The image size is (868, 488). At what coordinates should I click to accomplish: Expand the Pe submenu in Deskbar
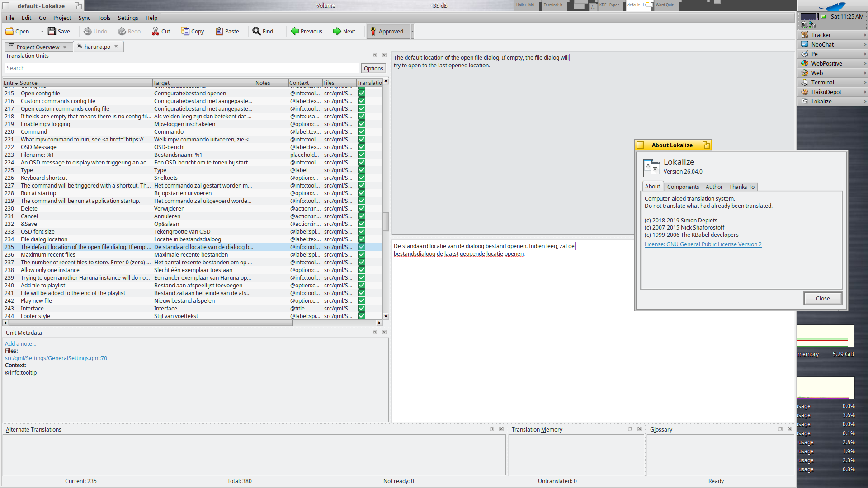[x=865, y=54]
